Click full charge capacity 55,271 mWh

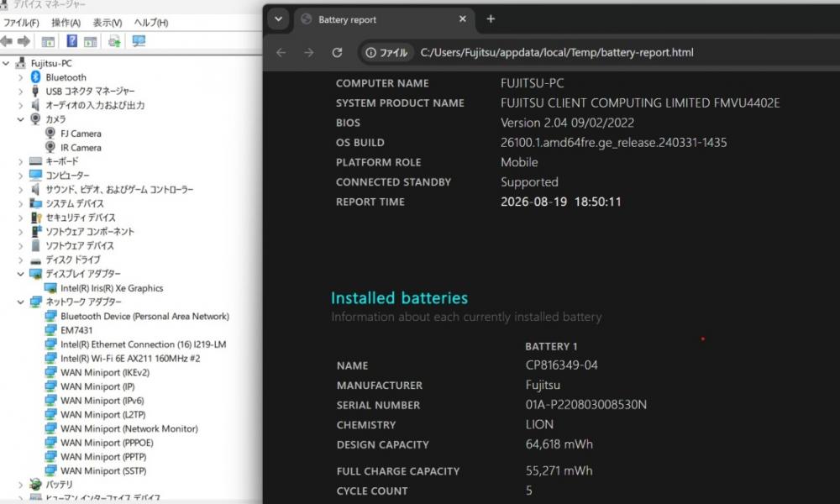coord(559,470)
